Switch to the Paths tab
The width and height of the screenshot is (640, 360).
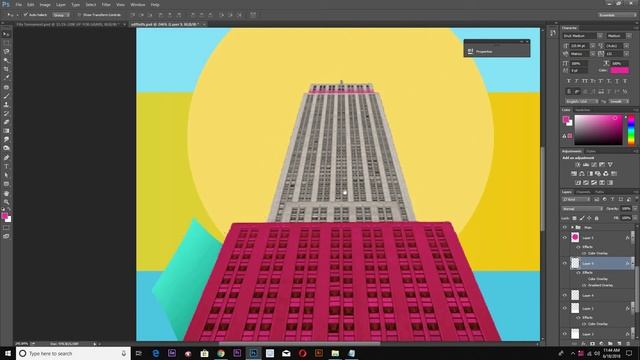point(599,192)
